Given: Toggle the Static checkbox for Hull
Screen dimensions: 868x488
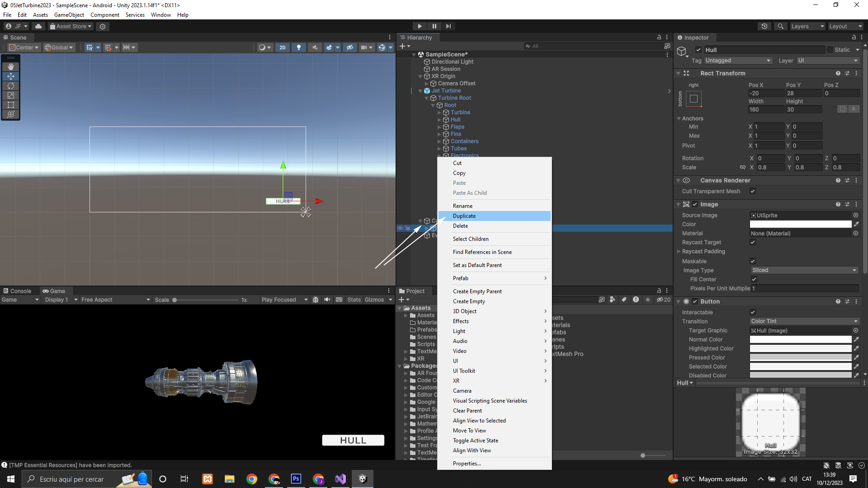Looking at the screenshot, I should pyautogui.click(x=830, y=50).
